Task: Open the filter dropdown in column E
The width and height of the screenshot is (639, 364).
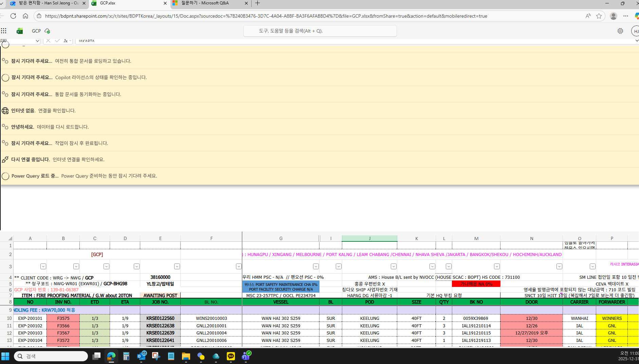Action: [177, 267]
